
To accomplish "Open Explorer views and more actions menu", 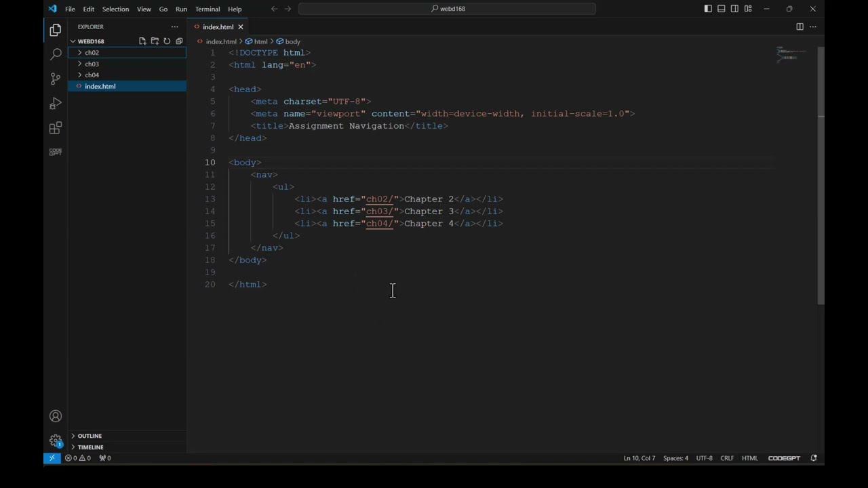I will (x=174, y=27).
